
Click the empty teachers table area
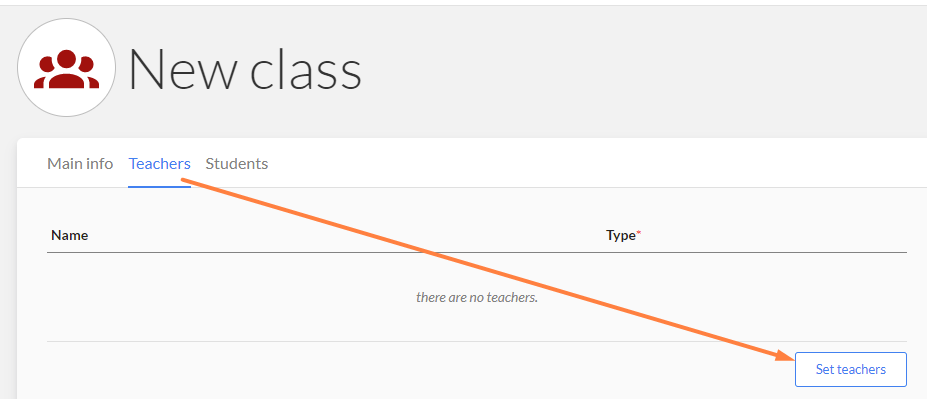(477, 297)
